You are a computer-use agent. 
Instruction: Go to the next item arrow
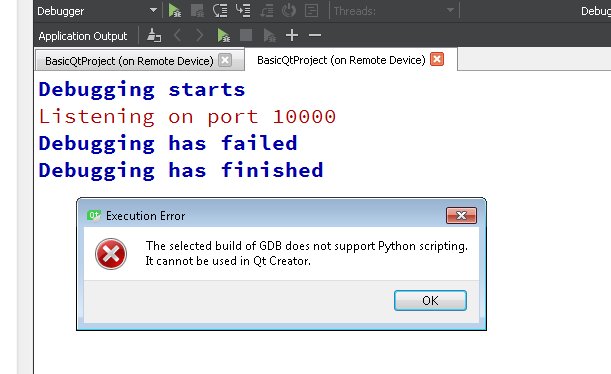[200, 35]
